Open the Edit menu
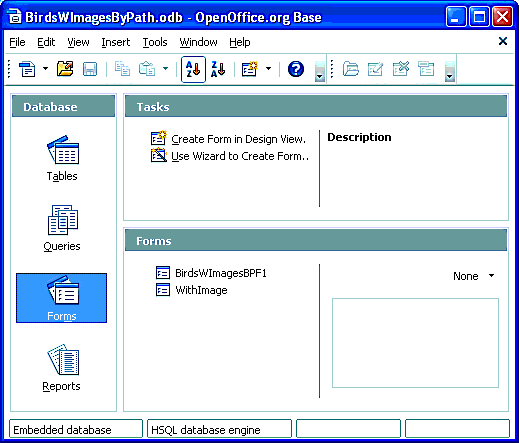The height and width of the screenshot is (443, 519). click(x=46, y=42)
